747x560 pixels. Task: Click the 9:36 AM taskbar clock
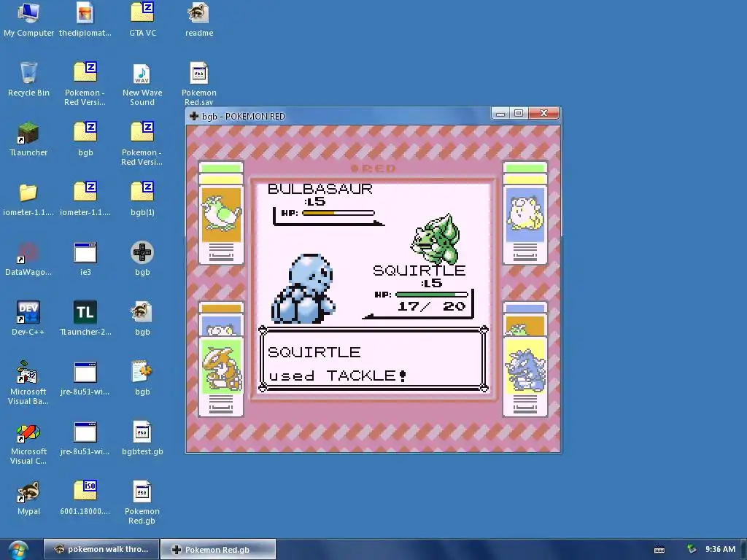[x=720, y=549]
